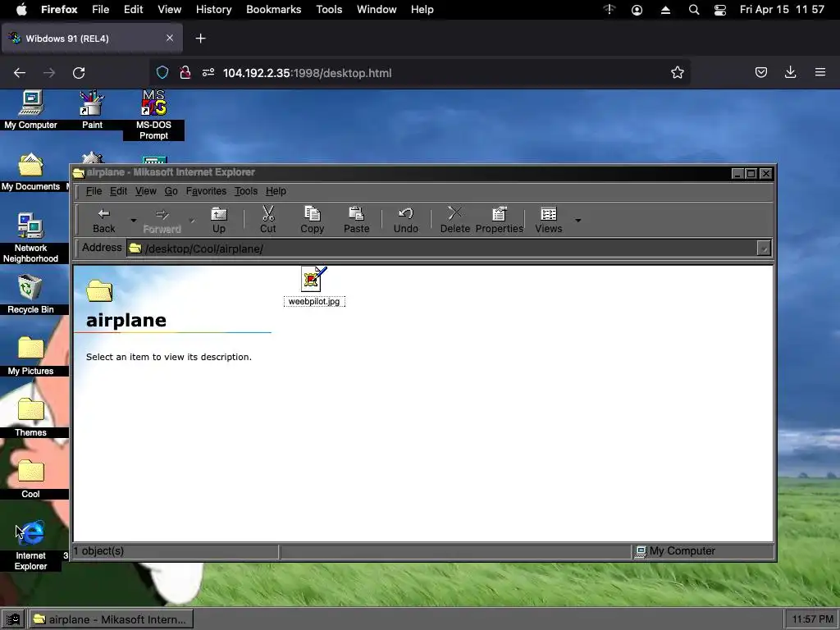The image size is (840, 630).
Task: Open the View menu in explorer window
Action: pyautogui.click(x=146, y=191)
